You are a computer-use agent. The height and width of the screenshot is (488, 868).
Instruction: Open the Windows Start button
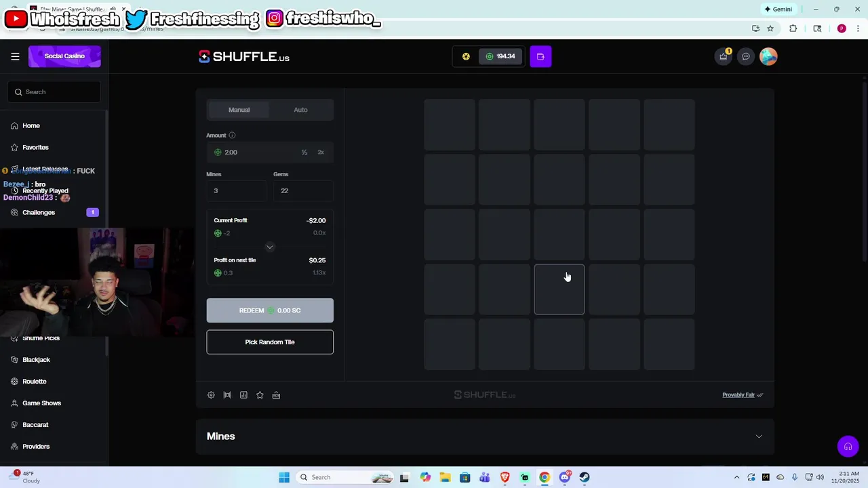284,477
